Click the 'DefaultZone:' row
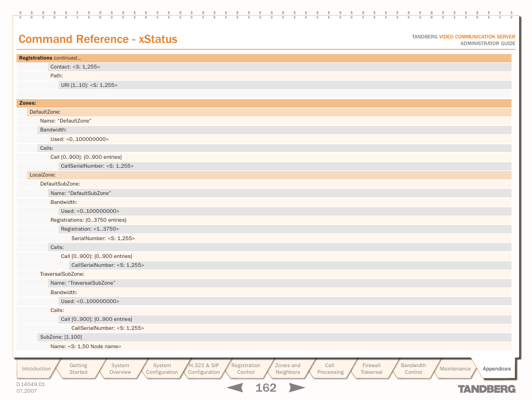The height and width of the screenshot is (400, 532). pos(269,112)
